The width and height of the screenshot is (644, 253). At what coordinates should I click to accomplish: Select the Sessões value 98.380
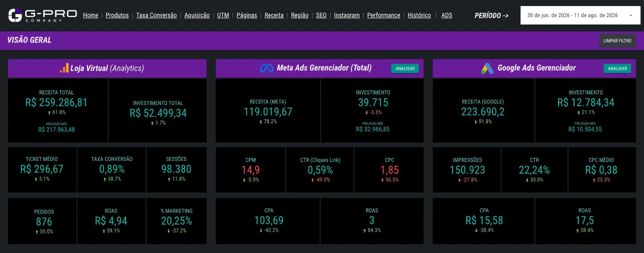pyautogui.click(x=176, y=169)
